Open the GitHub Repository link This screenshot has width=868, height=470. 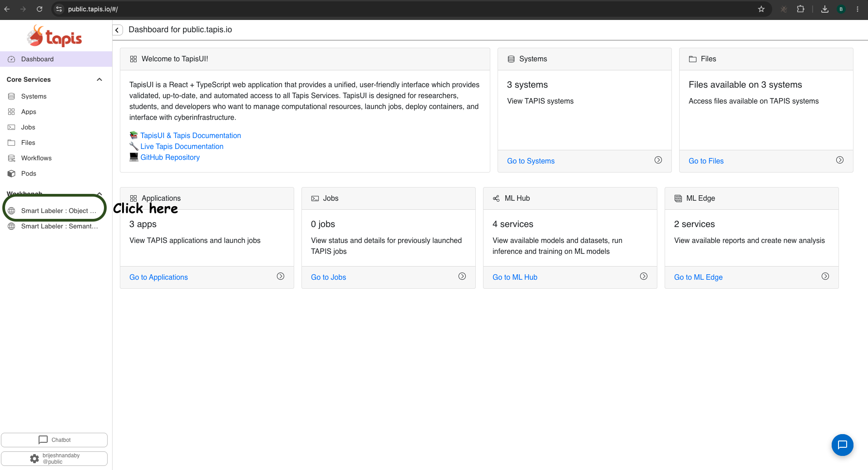(170, 157)
